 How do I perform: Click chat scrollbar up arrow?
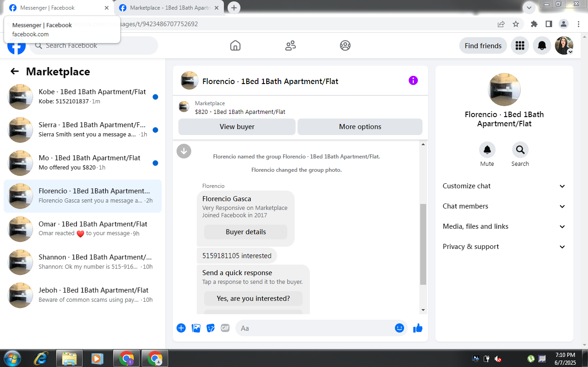[423, 145]
